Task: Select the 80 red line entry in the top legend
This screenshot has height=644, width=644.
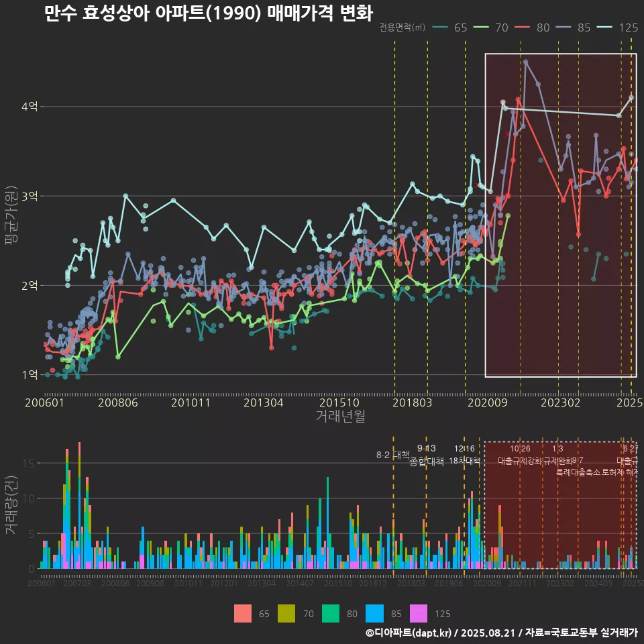Action: [532, 28]
